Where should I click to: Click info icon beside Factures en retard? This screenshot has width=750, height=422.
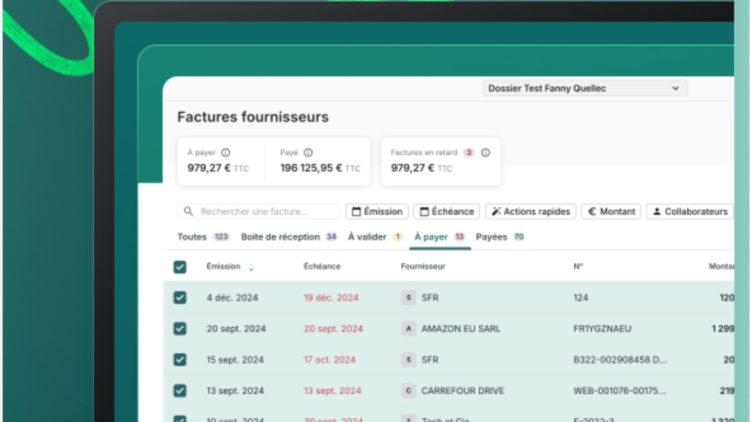tap(486, 153)
